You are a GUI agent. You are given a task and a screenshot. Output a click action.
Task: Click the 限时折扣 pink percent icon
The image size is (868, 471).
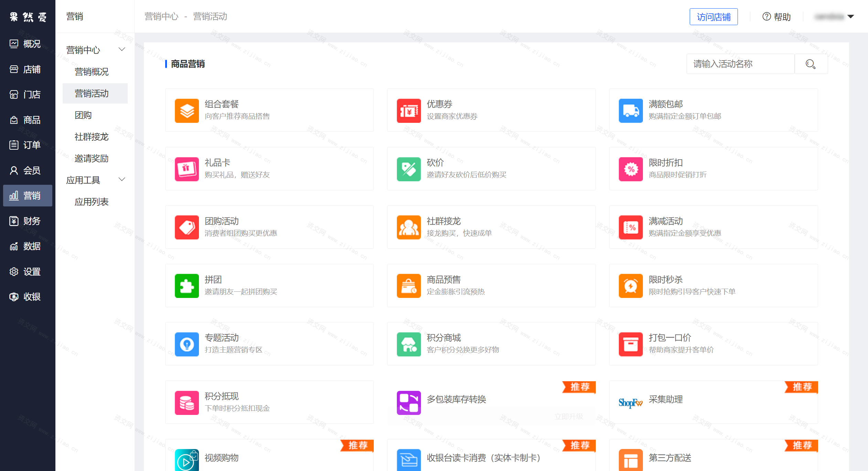point(631,169)
